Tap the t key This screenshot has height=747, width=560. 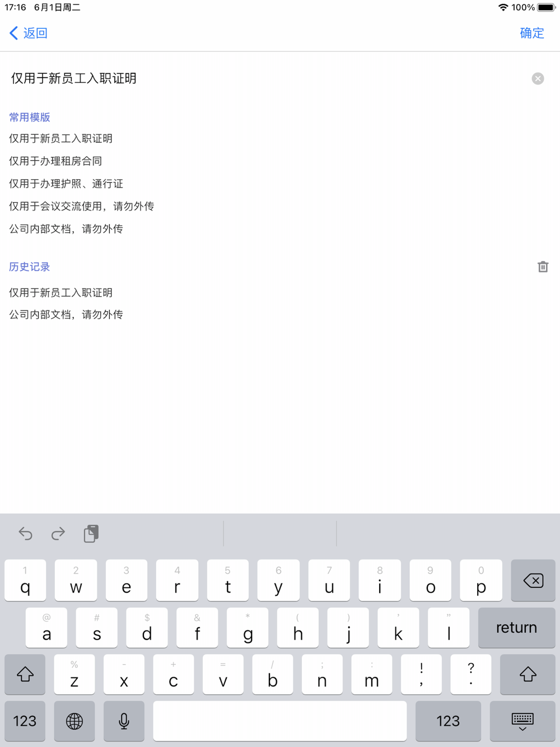tap(228, 580)
